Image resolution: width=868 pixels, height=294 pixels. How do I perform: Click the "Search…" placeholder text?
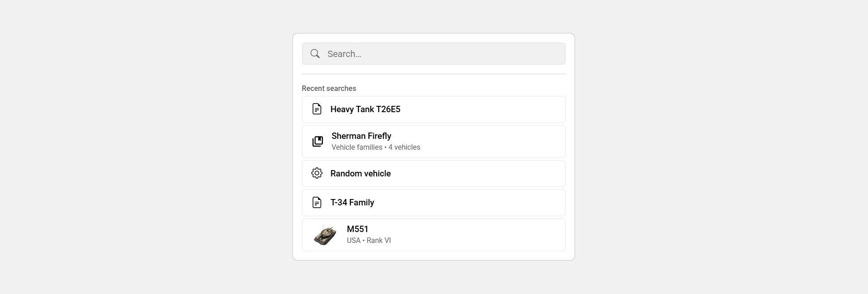coord(344,54)
